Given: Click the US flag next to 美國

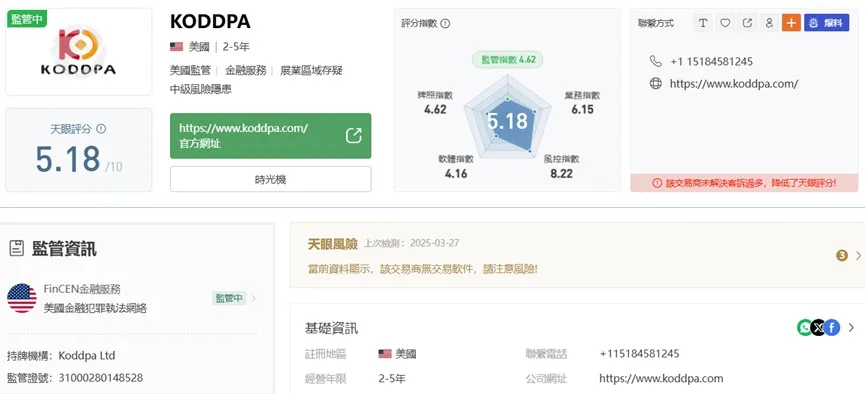Looking at the screenshot, I should click(x=177, y=47).
